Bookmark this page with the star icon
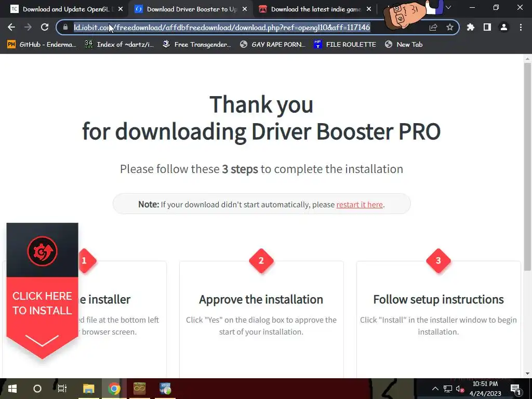Viewport: 532px width, 399px height. [x=450, y=27]
